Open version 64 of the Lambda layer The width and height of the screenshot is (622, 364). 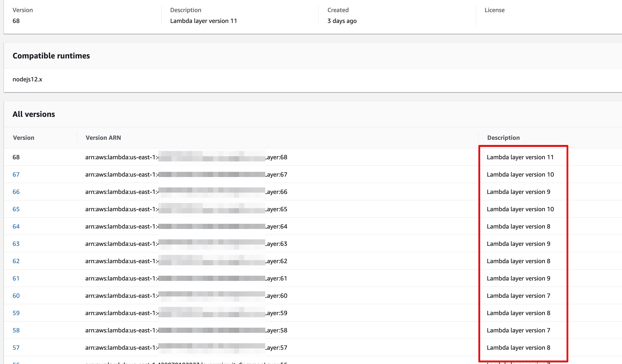pos(16,226)
